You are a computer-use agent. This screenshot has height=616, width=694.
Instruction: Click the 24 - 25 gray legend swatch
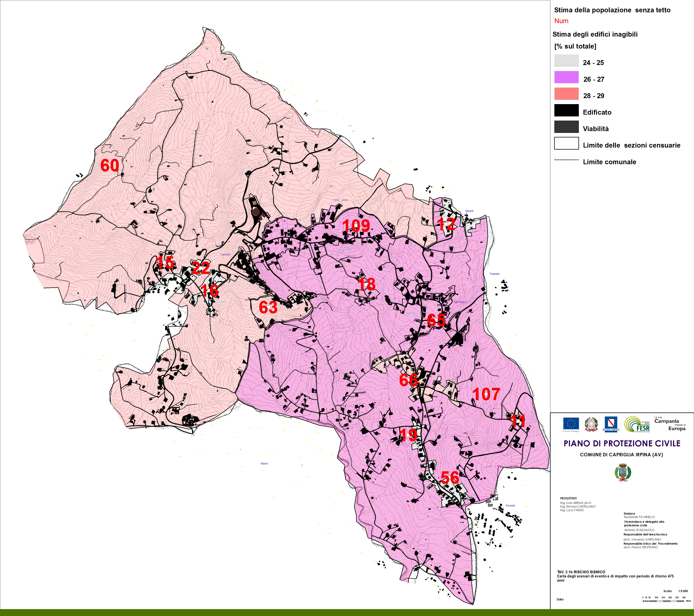click(566, 61)
